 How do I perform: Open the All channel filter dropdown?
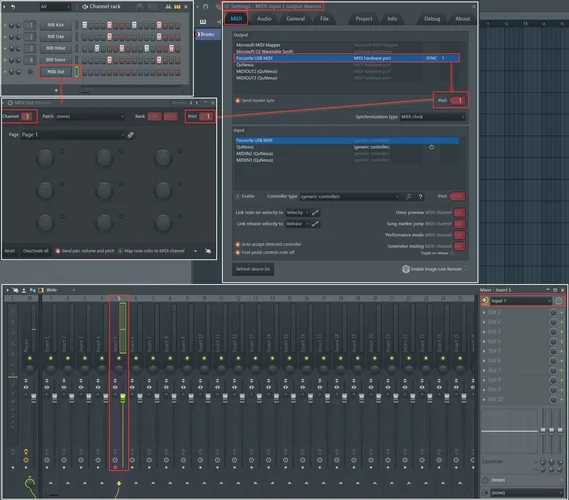55,7
